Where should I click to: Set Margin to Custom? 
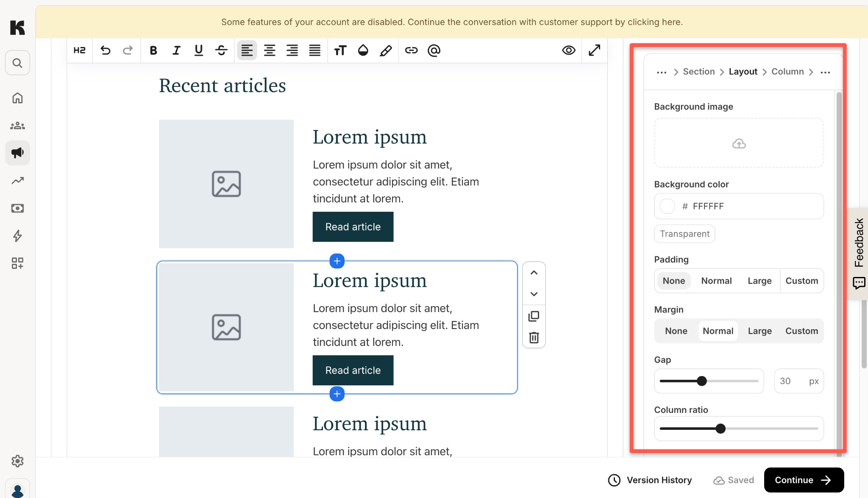pos(801,331)
